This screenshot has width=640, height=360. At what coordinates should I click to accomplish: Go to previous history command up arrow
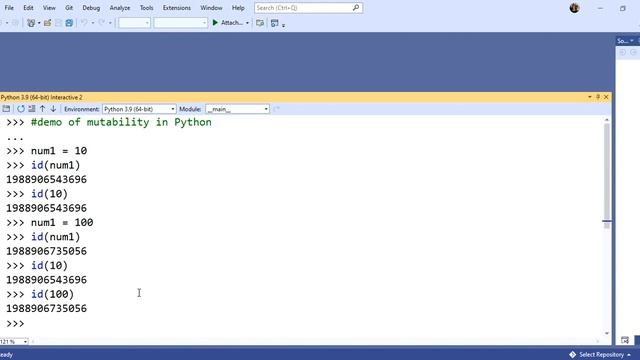click(x=42, y=109)
